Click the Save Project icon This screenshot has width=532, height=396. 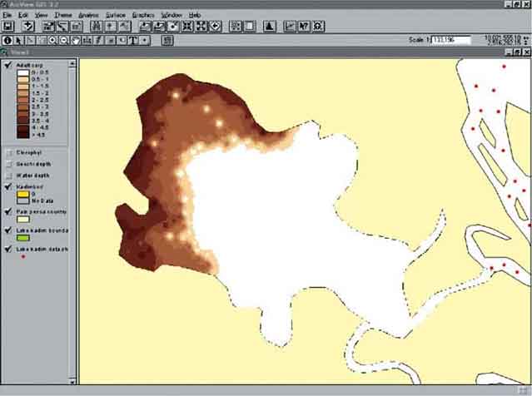pyautogui.click(x=7, y=27)
